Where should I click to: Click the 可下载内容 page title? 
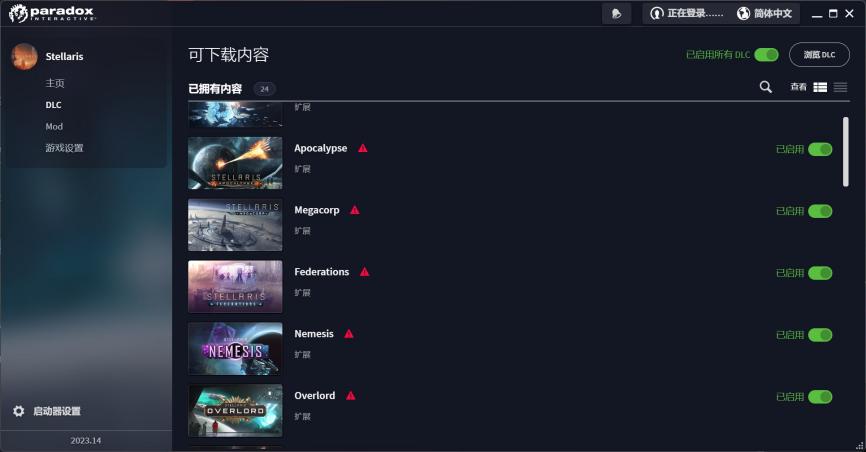(229, 55)
